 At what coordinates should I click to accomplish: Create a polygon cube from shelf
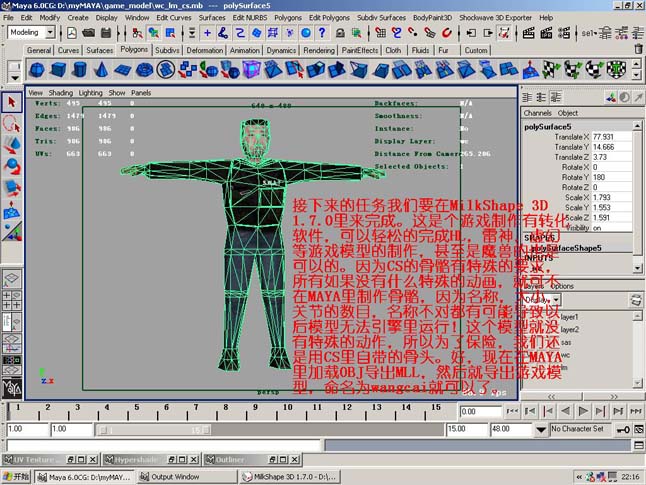58,69
